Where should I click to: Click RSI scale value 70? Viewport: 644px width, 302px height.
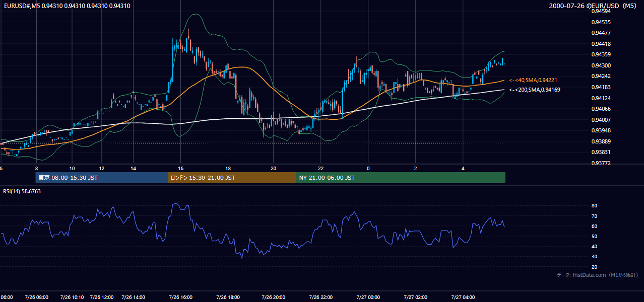point(594,216)
